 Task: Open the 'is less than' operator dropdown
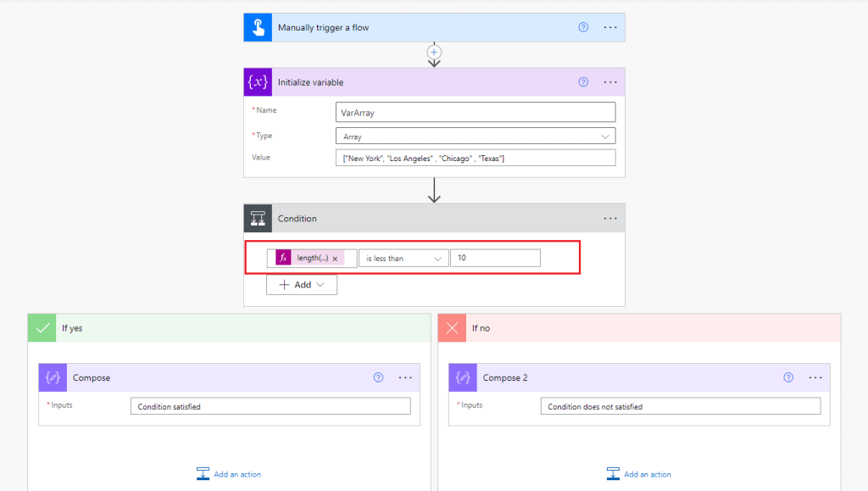(403, 258)
